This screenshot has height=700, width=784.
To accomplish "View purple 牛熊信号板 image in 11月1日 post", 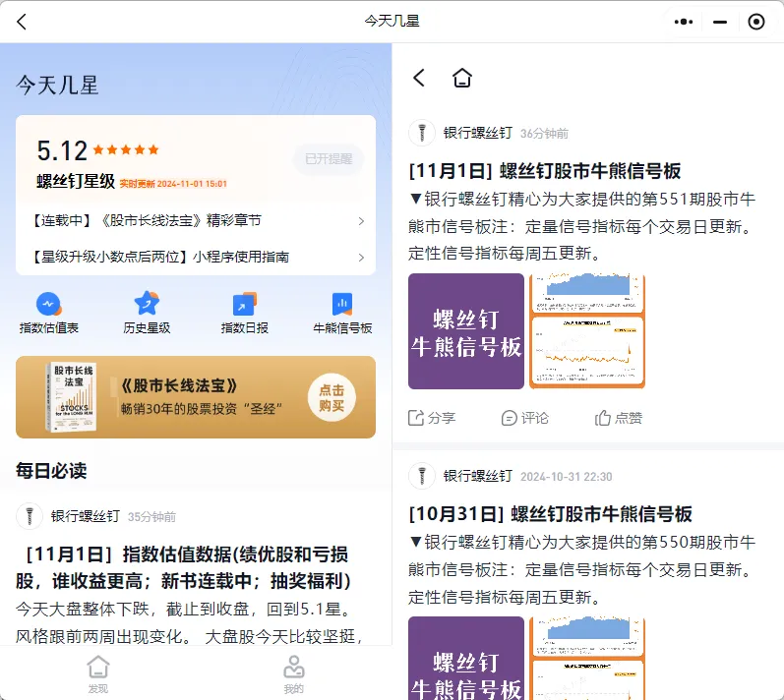I will tap(466, 331).
